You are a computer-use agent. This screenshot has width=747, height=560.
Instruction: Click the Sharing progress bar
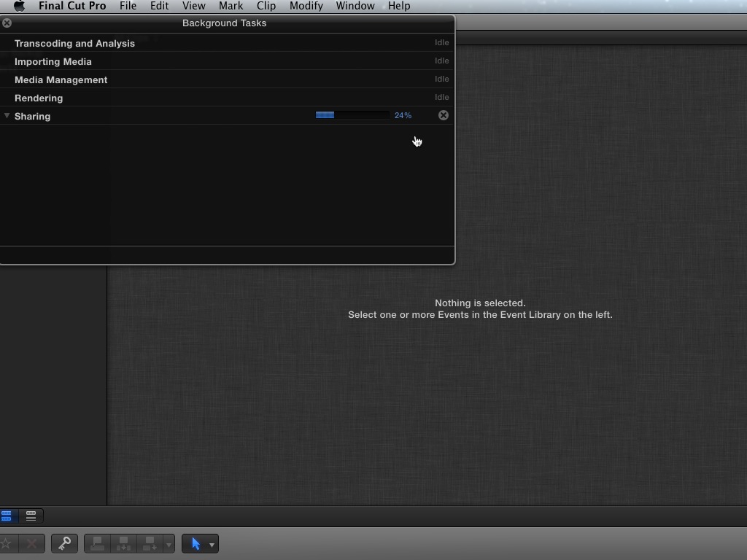[x=352, y=115]
